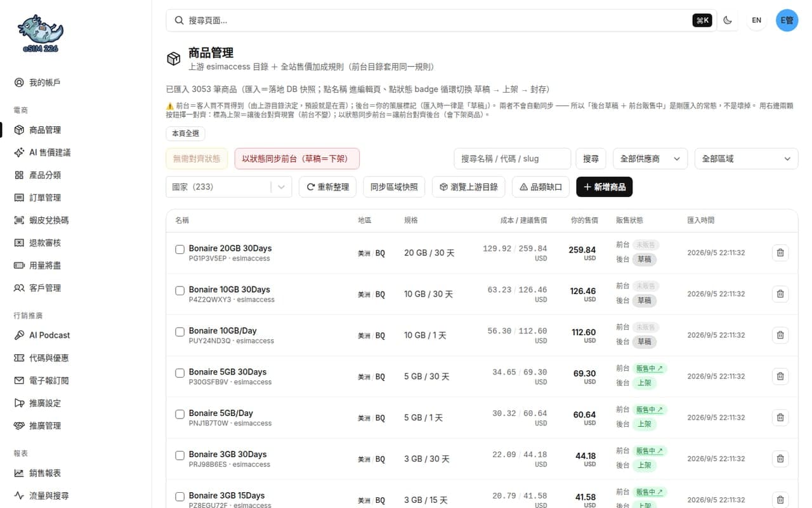Image resolution: width=812 pixels, height=508 pixels.
Task: Click the 你的售價 column header
Action: point(584,220)
